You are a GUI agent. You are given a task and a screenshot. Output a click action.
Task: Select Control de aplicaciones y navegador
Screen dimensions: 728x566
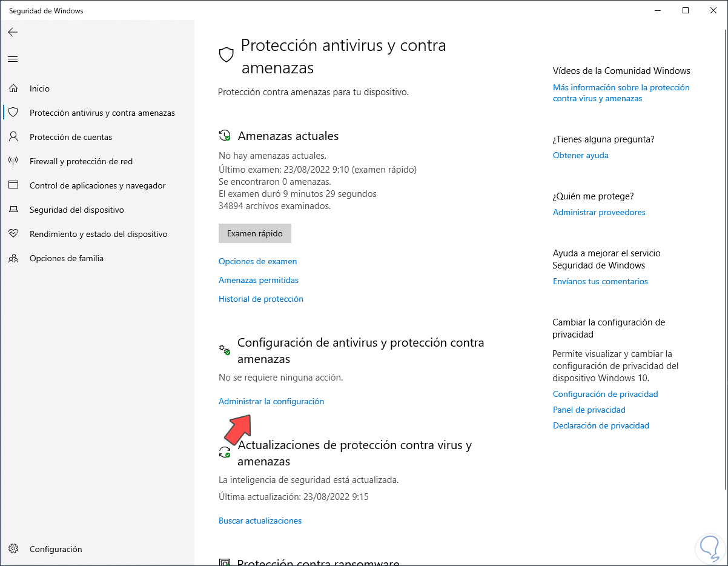[98, 185]
